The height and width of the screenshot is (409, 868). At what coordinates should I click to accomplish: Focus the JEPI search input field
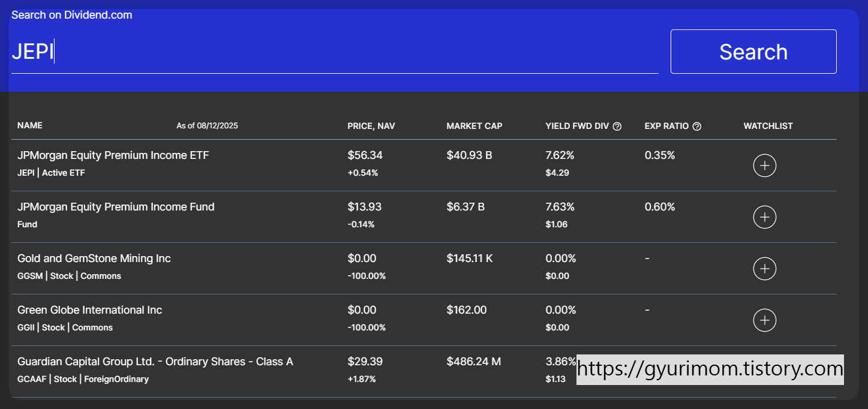pos(335,52)
